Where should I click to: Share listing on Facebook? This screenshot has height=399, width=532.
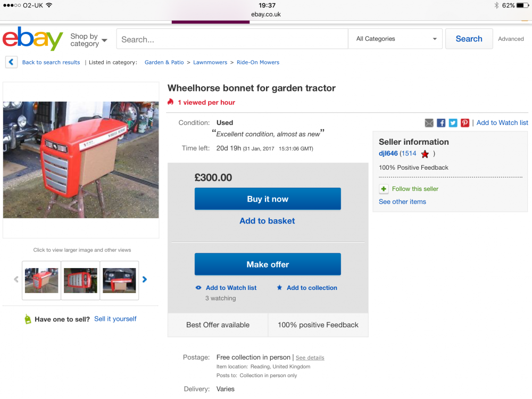pos(441,123)
